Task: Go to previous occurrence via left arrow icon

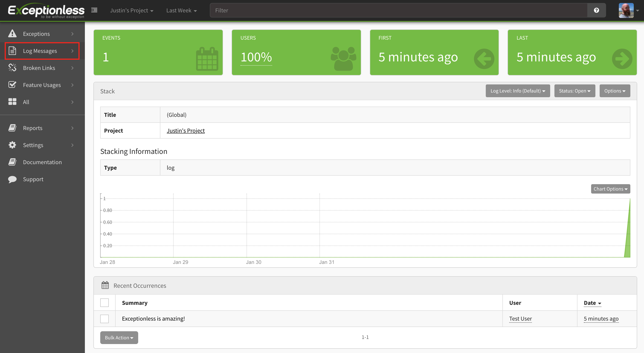Action: [x=484, y=59]
